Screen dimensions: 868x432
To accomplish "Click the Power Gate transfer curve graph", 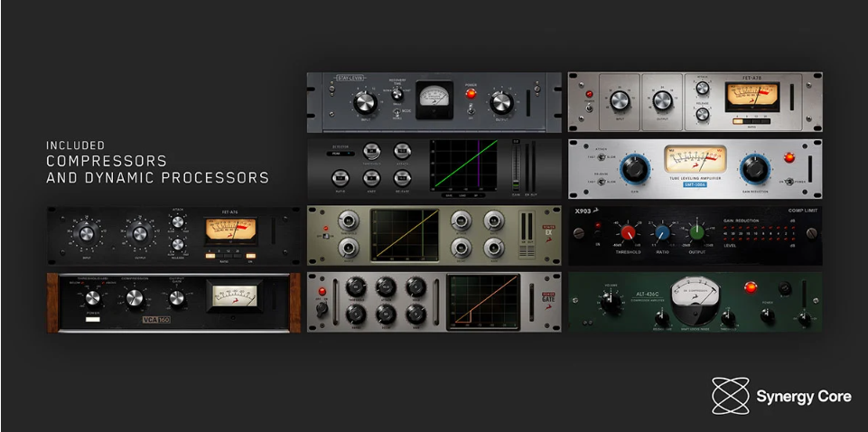I will point(483,300).
